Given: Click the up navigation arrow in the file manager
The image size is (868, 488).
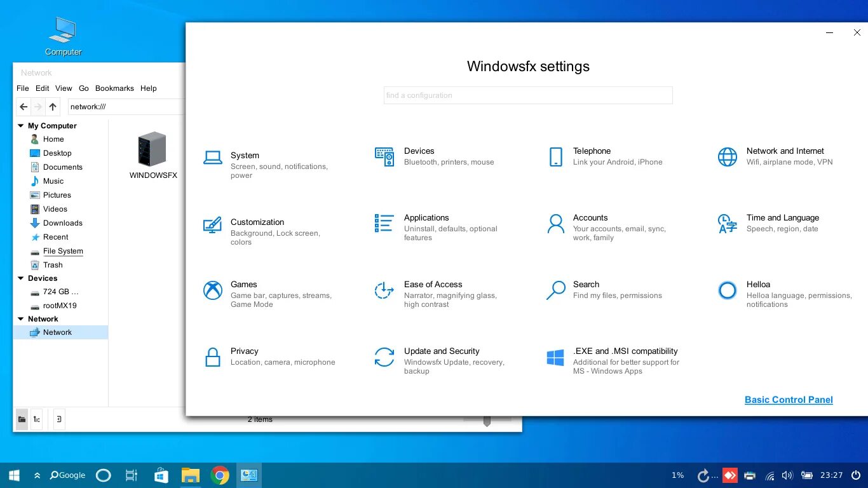Looking at the screenshot, I should point(52,107).
